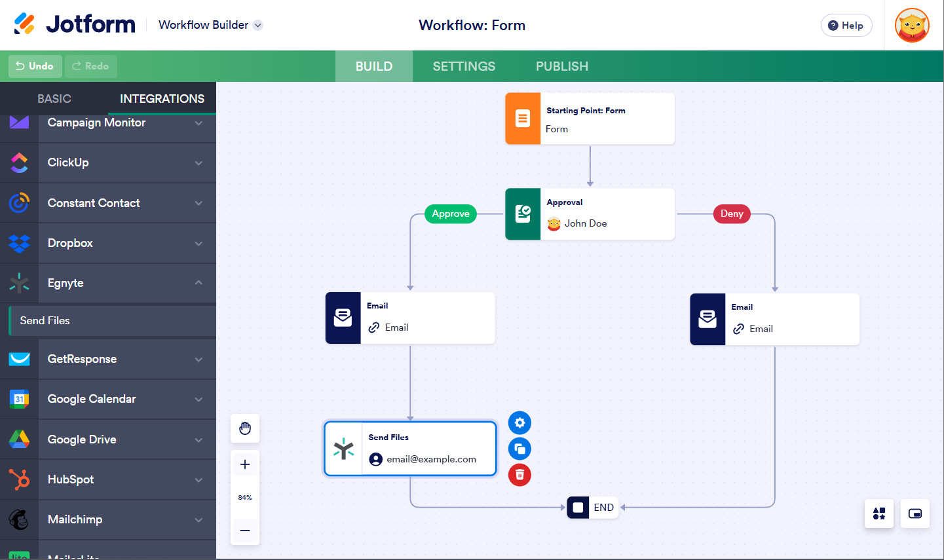This screenshot has height=560, width=944.
Task: Click the Jotform logo
Action: [74, 25]
